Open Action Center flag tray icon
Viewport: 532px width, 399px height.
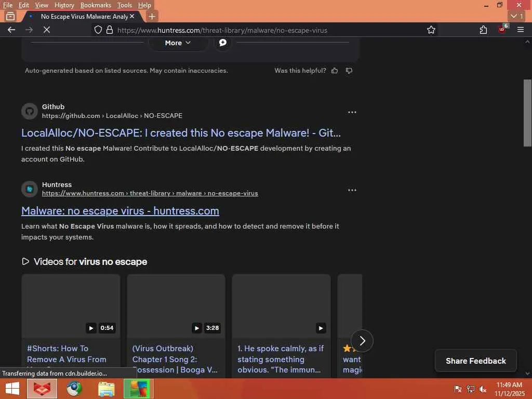(458, 389)
